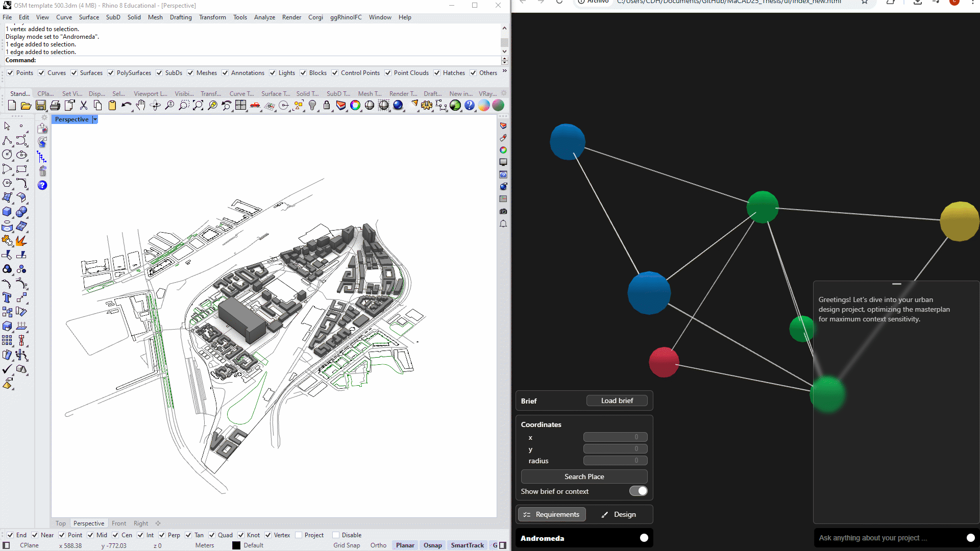Expand the selection filter overflow chevron

(504, 71)
